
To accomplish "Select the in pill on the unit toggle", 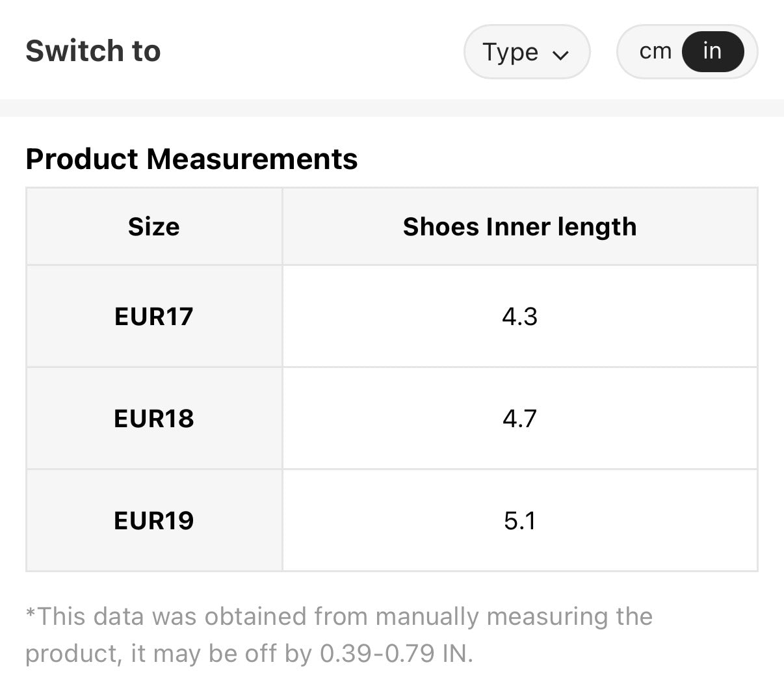I will 711,50.
